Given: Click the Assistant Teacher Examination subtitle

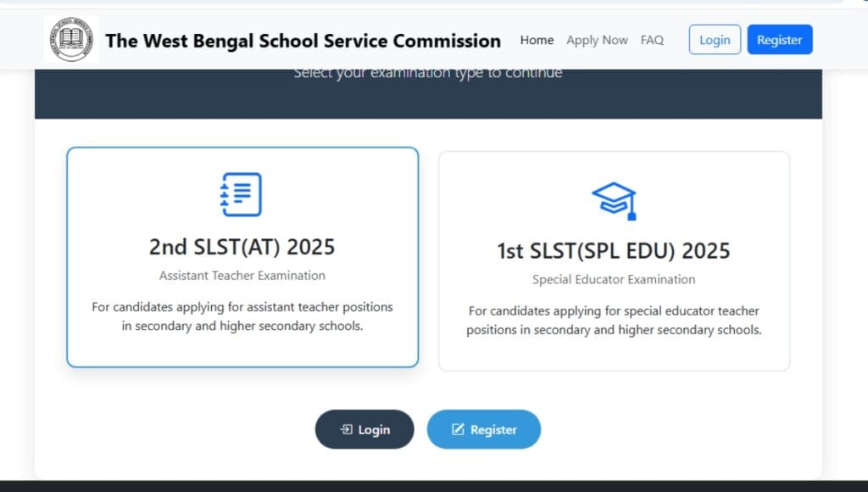Looking at the screenshot, I should (x=242, y=275).
